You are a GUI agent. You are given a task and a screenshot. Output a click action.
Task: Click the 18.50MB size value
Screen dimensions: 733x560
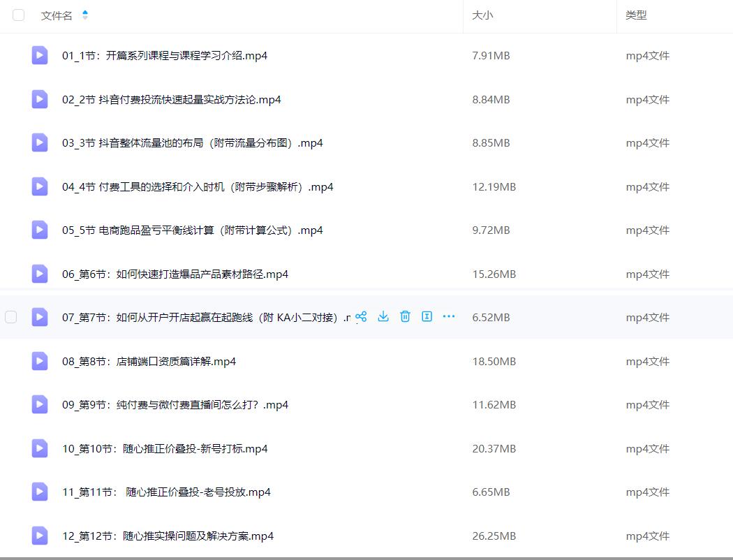494,361
